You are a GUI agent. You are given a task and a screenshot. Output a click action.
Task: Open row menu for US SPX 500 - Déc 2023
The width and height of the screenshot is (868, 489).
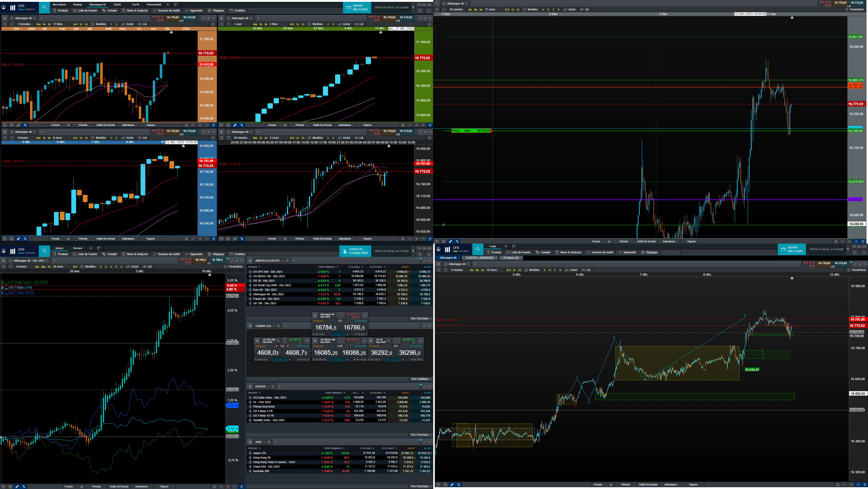tap(250, 272)
